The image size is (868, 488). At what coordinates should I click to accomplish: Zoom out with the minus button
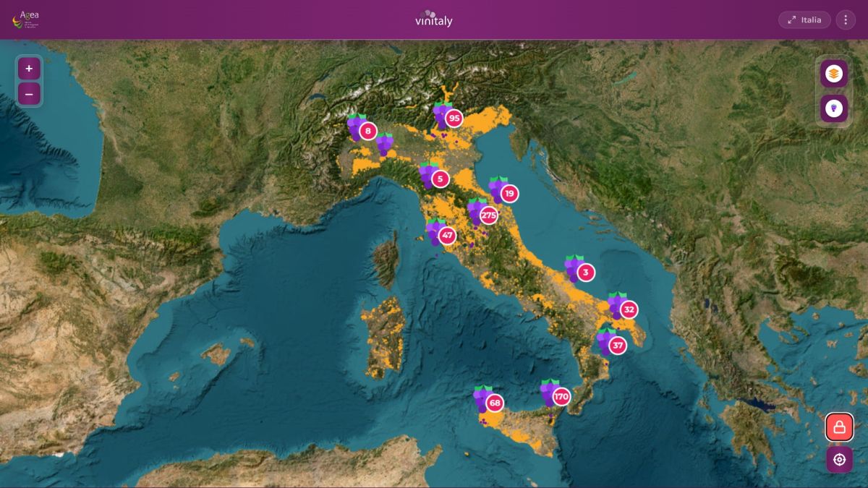click(x=29, y=94)
